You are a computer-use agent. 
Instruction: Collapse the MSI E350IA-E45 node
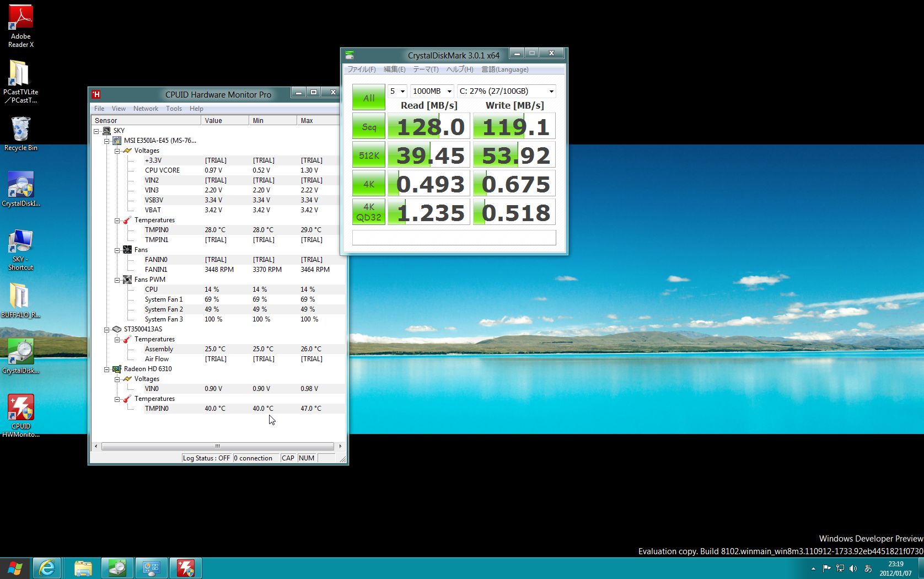tap(107, 141)
